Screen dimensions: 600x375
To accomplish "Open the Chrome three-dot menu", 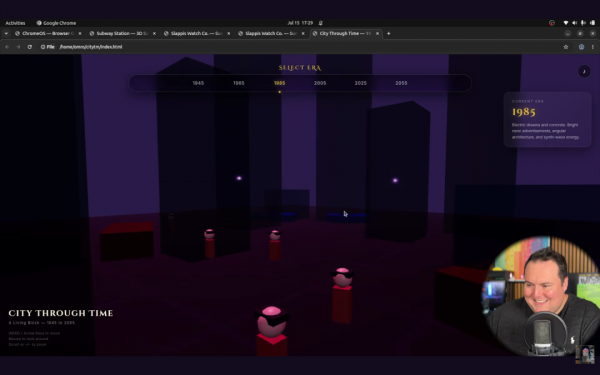I will tap(592, 47).
